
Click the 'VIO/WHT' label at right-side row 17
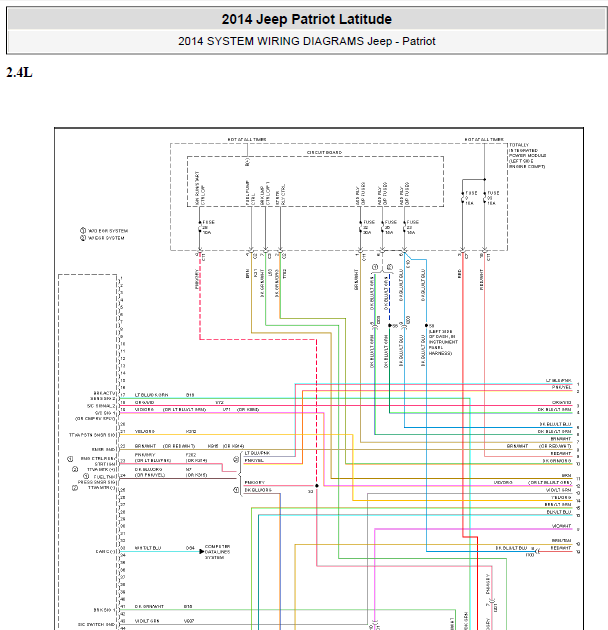(x=561, y=526)
